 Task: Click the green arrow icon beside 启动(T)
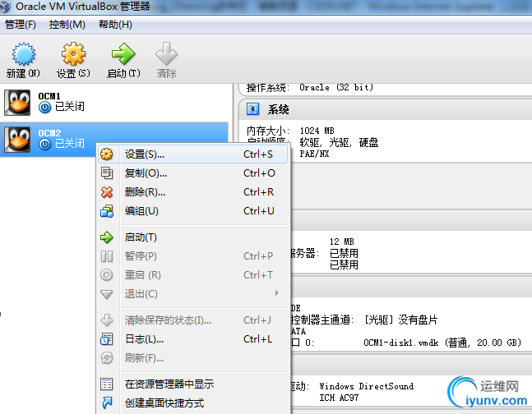(107, 237)
